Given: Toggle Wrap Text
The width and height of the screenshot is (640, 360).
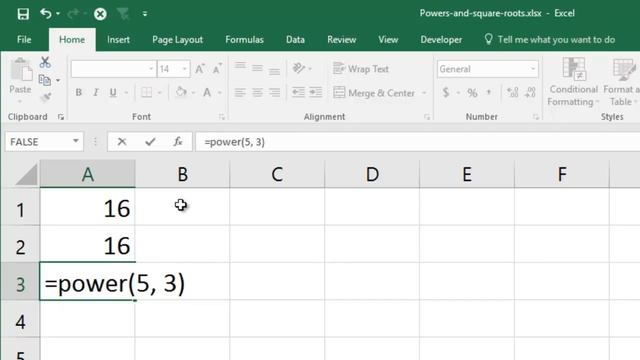Looking at the screenshot, I should point(361,69).
